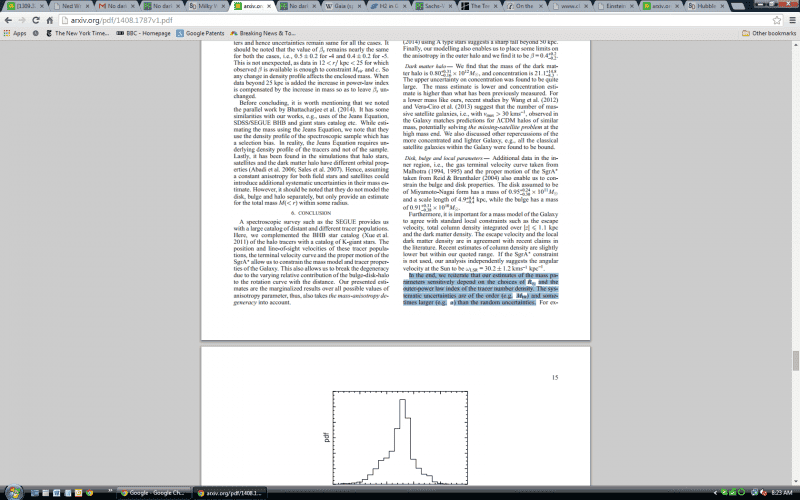The image size is (800, 500).
Task: Open the network icon in system tray
Action: pyautogui.click(x=754, y=493)
